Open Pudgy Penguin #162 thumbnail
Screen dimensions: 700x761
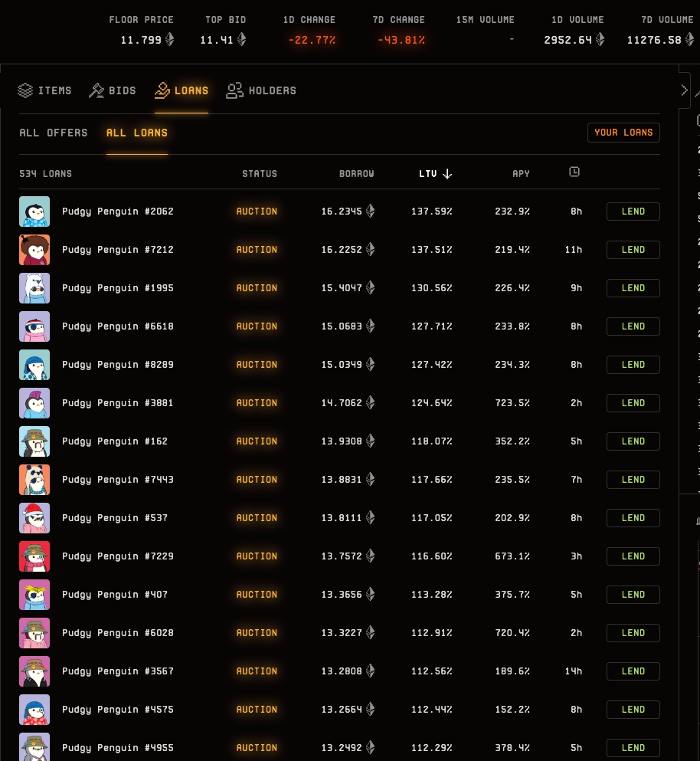pyautogui.click(x=34, y=441)
